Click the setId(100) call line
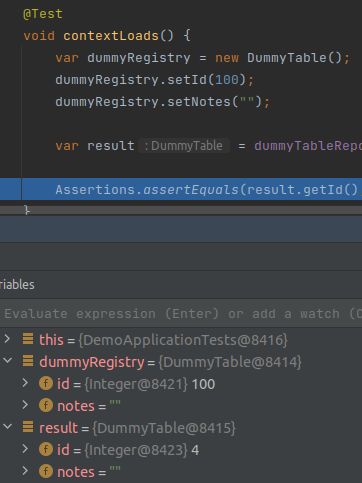 (x=155, y=80)
